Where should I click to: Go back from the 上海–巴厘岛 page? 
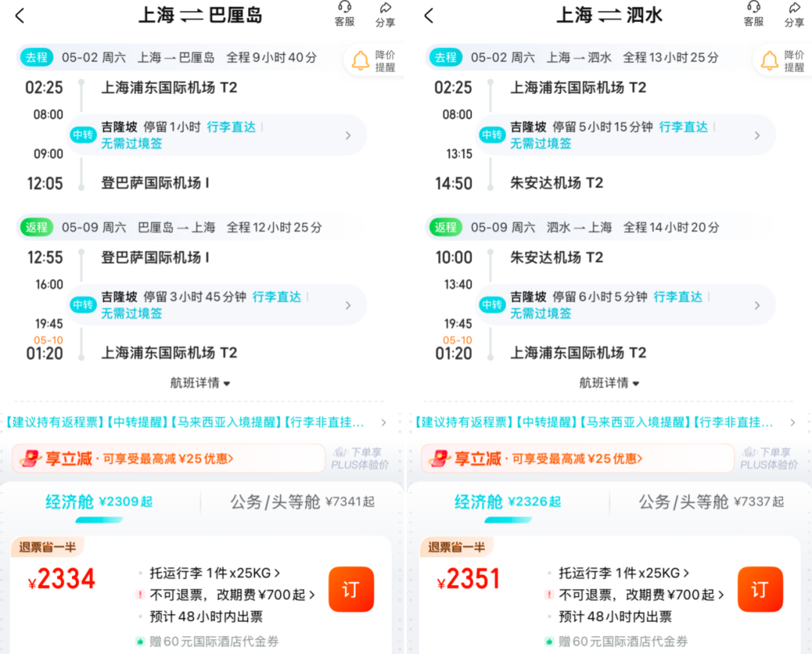pyautogui.click(x=20, y=16)
